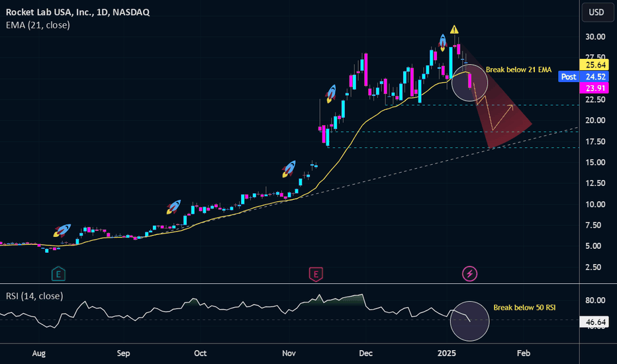Click the red earnings E marker in November
617x364 pixels.
click(x=316, y=274)
